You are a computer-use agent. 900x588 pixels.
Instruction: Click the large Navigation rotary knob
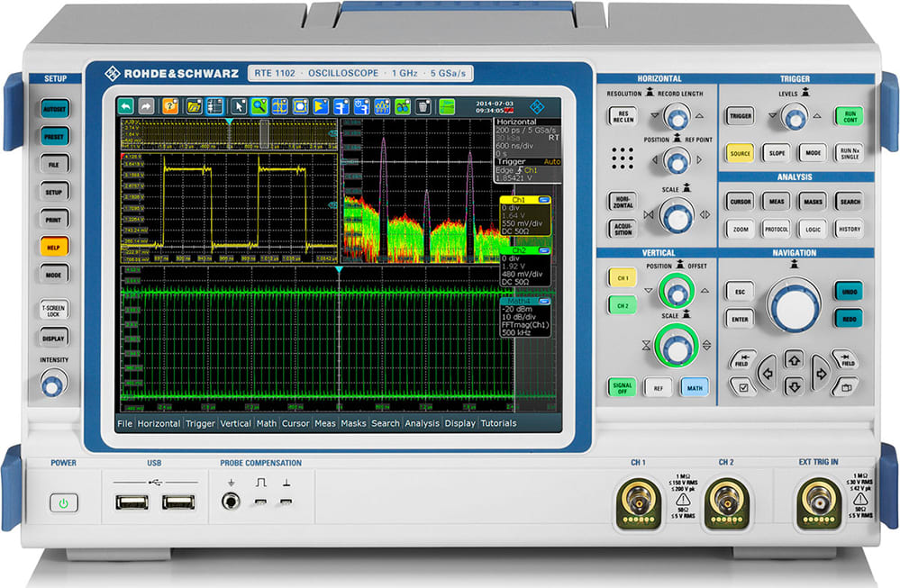(795, 306)
